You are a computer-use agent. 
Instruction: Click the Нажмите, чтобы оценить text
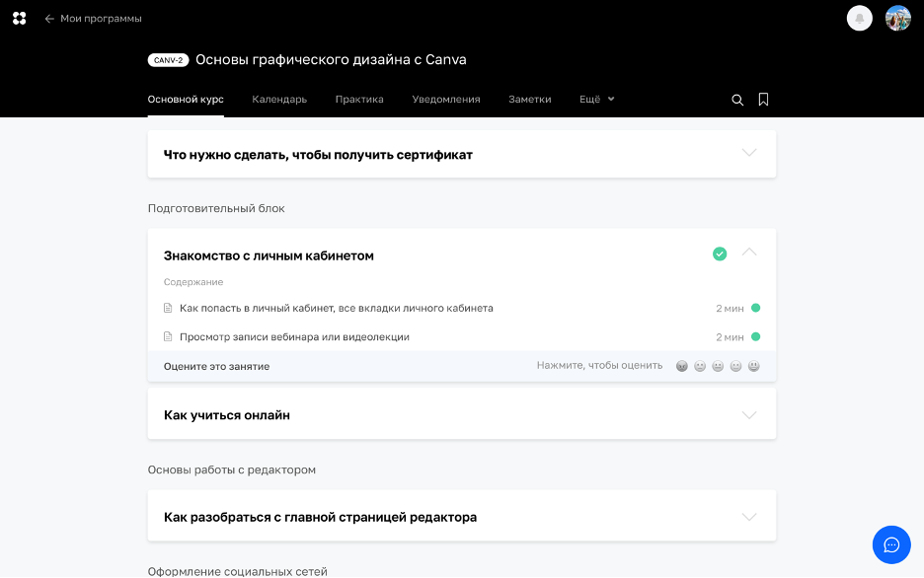(599, 366)
